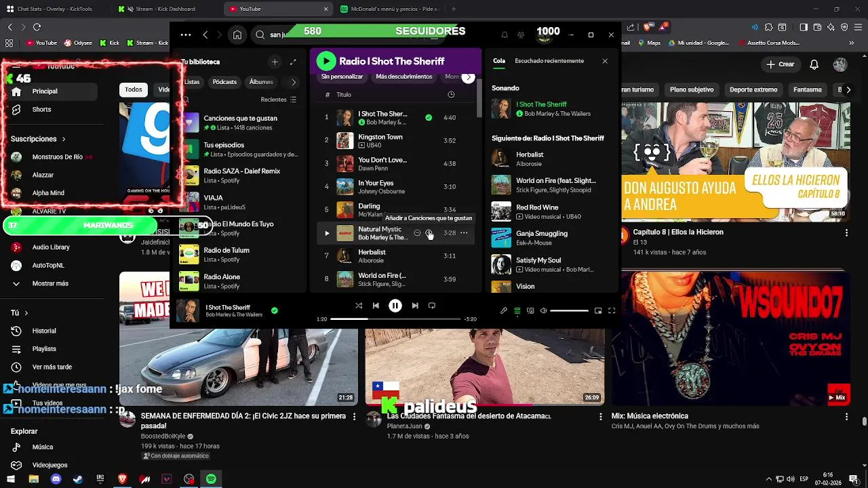Mute Spotify with the speaker icon
The image size is (868, 488).
[x=543, y=311]
